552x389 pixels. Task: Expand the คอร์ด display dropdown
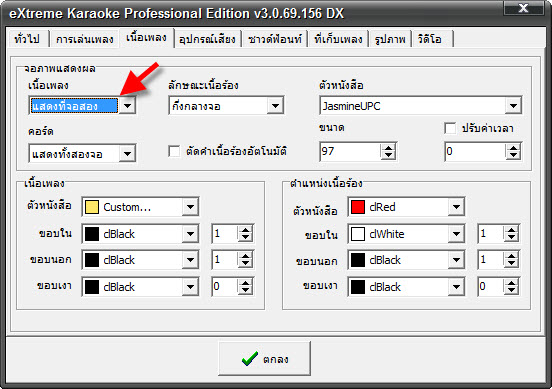[x=127, y=153]
